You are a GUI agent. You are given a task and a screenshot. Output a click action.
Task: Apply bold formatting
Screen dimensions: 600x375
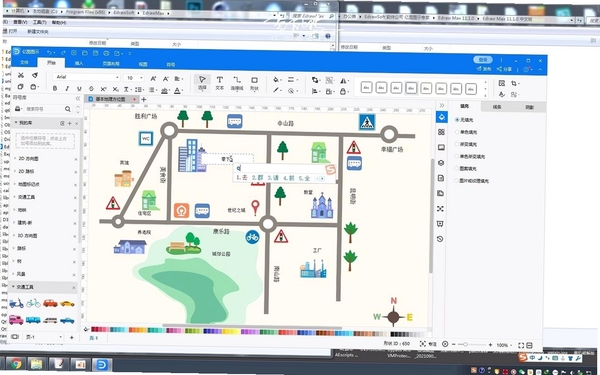[x=55, y=88]
